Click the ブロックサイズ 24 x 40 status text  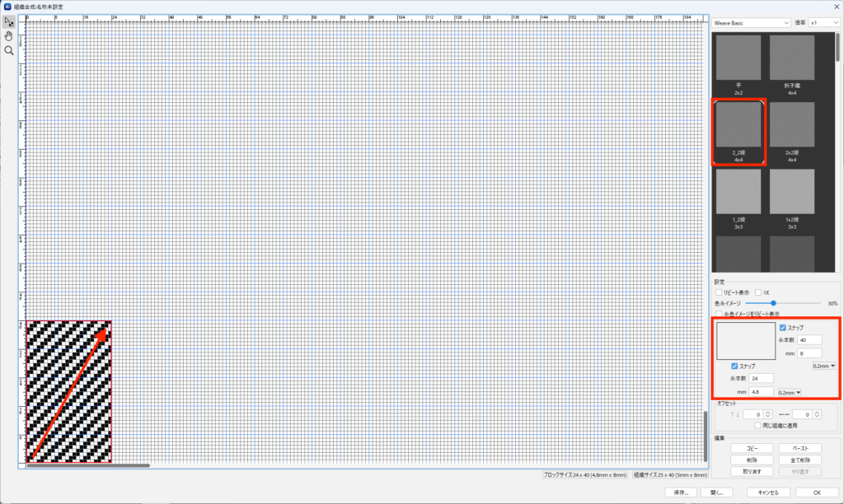click(x=584, y=475)
